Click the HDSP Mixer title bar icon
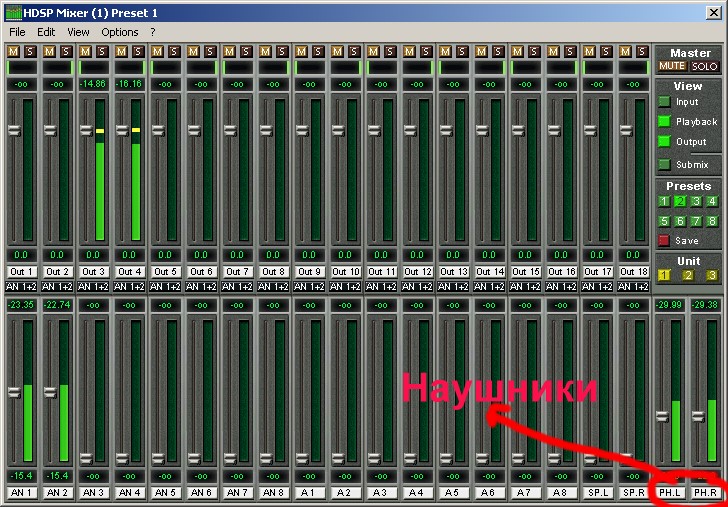728x507 pixels. coord(13,13)
